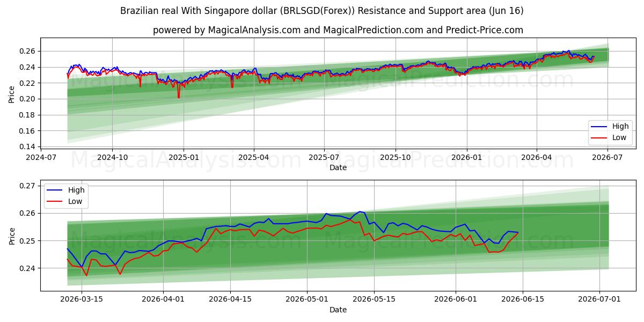Click 'High' in the top chart legend
The width and height of the screenshot is (644, 322).
click(x=620, y=127)
